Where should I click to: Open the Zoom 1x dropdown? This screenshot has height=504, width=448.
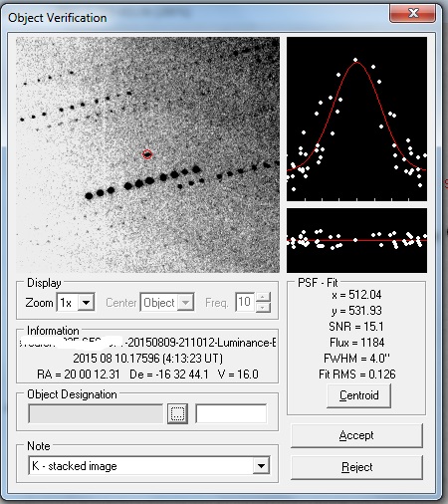pos(86,302)
